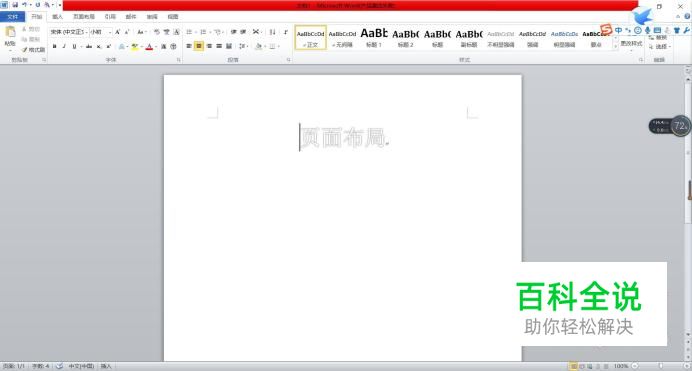Open the borders dropdown
The image size is (692, 371).
(x=274, y=46)
